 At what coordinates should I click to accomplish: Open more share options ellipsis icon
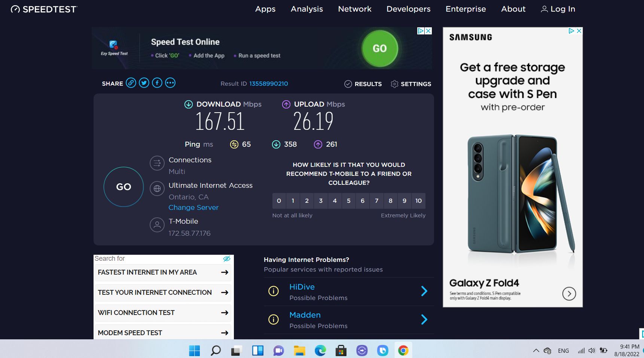click(x=170, y=83)
